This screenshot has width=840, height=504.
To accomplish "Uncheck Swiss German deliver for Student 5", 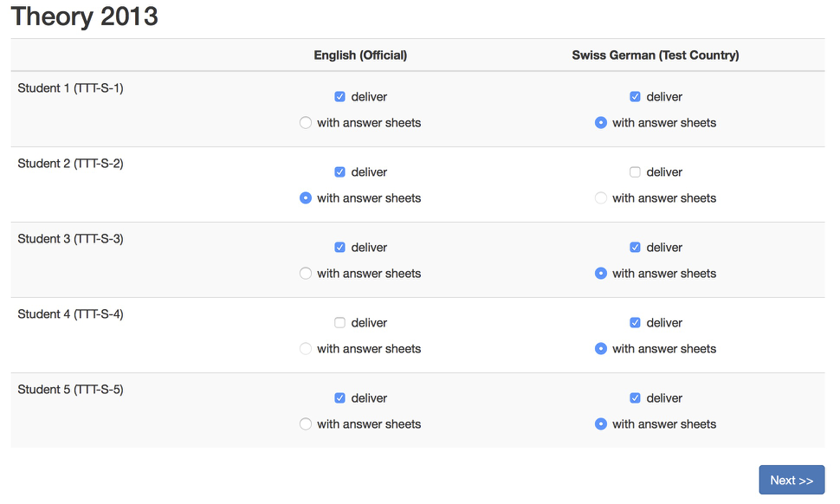I will 635,398.
